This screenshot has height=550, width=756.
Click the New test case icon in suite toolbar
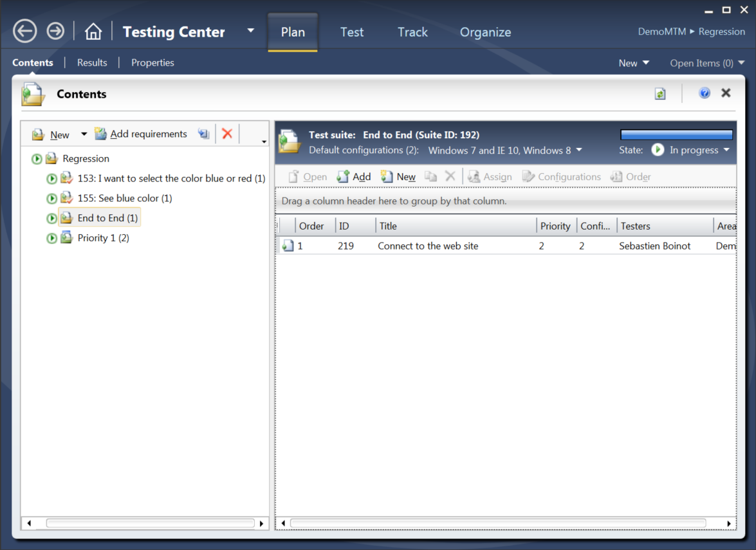(x=387, y=176)
